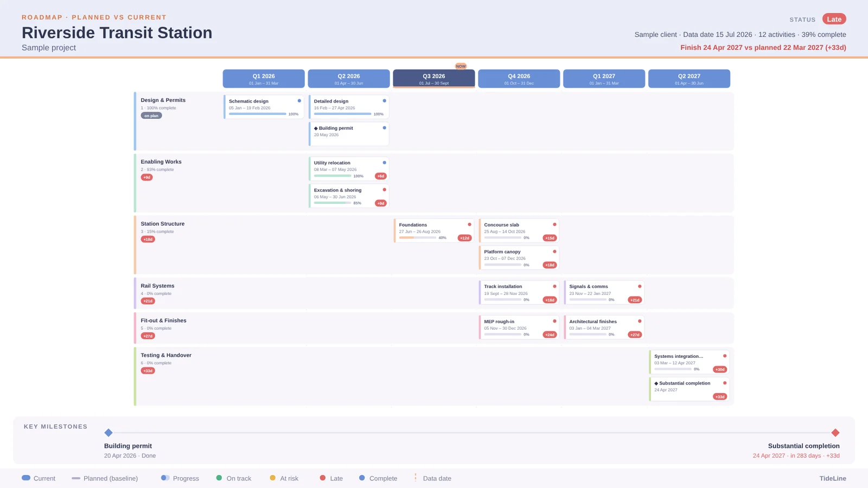868x488 pixels.
Task: Click the Concourse slab late status dot
Action: (554, 224)
